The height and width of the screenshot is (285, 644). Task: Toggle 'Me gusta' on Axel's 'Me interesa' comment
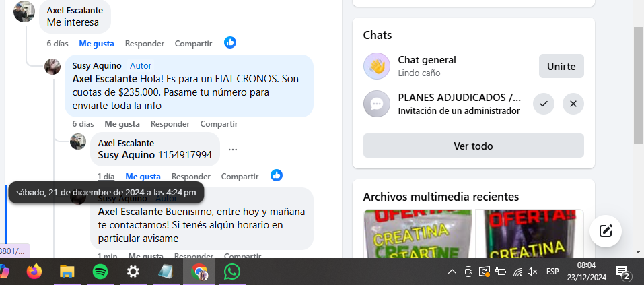click(96, 44)
